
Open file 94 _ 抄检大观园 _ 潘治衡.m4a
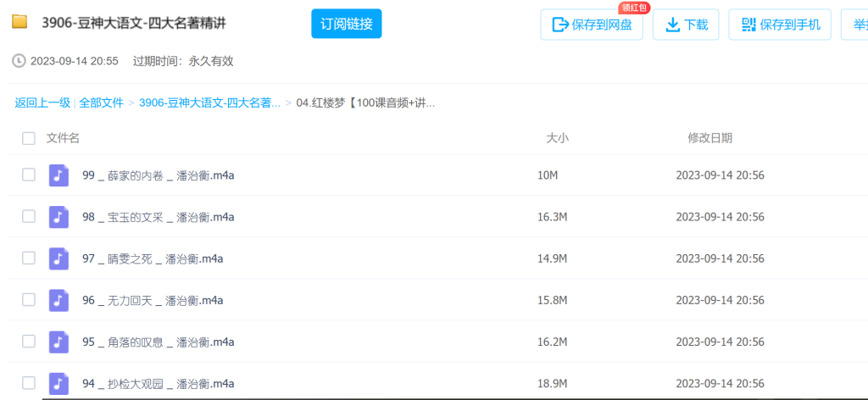[159, 383]
